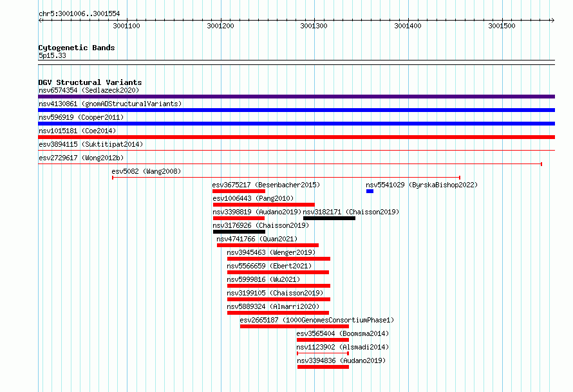Select the nsv1015181 (Coe2014) label
Screen dimensions: 573x392
coord(77,131)
